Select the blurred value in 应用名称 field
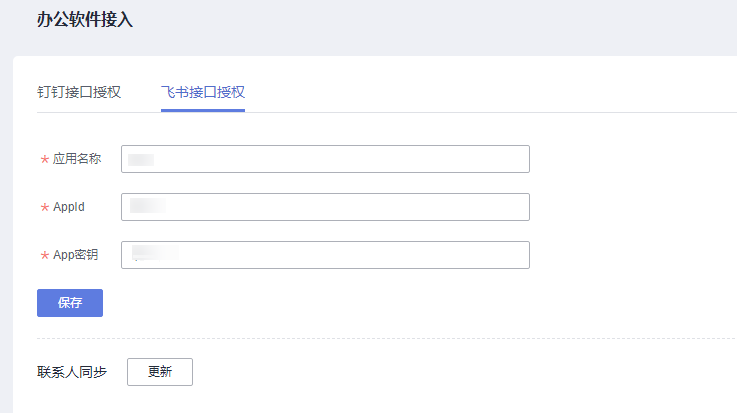Viewport: 737px width, 413px height. coord(141,160)
